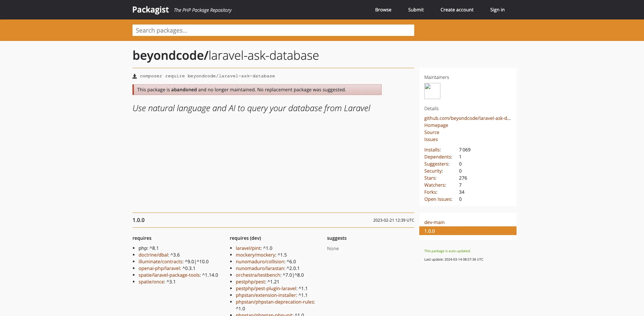Open pestphp/pest package link

(250, 282)
